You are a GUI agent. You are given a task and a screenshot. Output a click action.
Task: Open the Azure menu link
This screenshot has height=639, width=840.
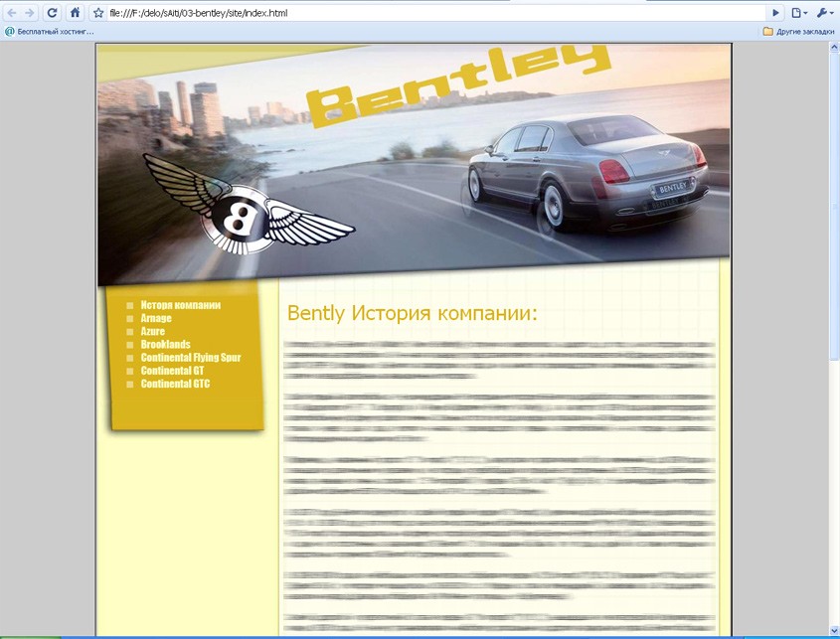tap(153, 332)
